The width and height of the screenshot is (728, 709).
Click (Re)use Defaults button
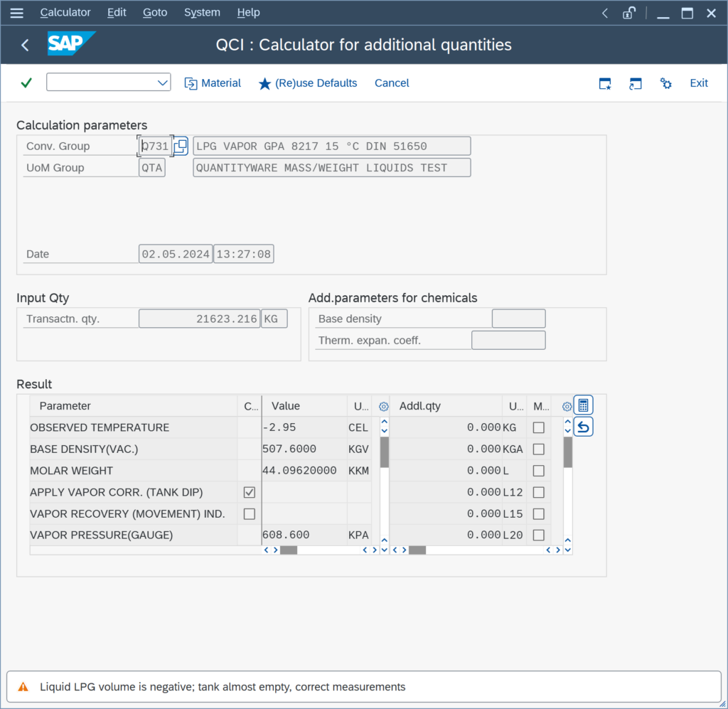point(308,83)
